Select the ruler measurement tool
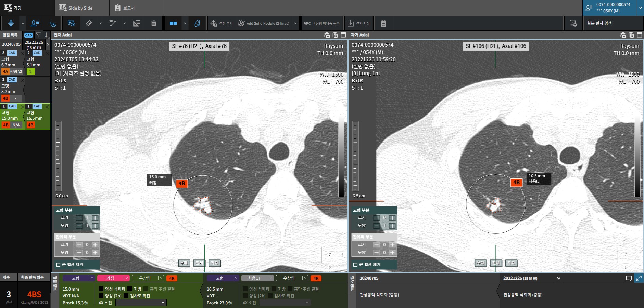 coord(89,23)
